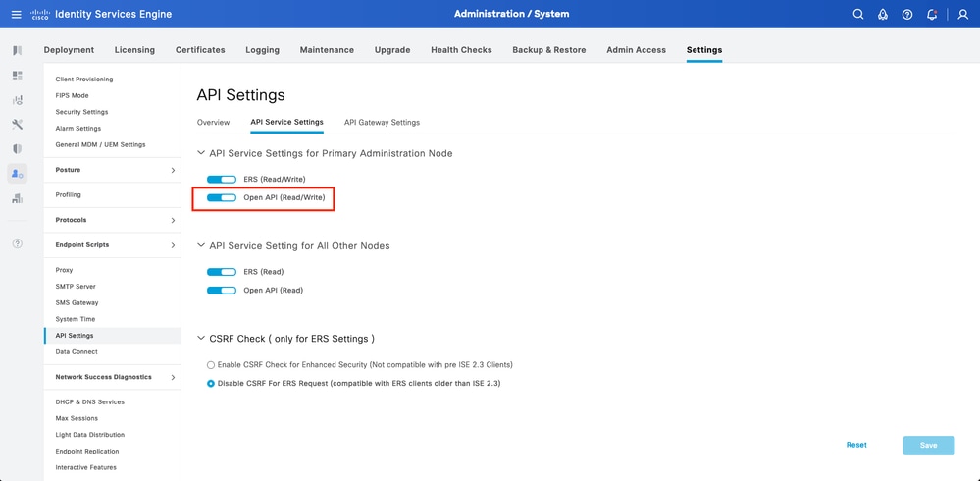The width and height of the screenshot is (980, 481).
Task: Click the Reset link
Action: click(x=856, y=445)
